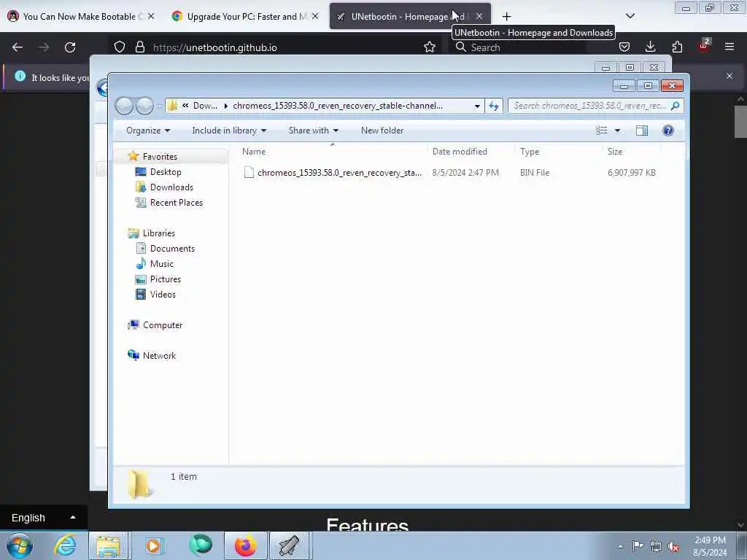
Task: Open the Action Center flag icon
Action: point(638,546)
